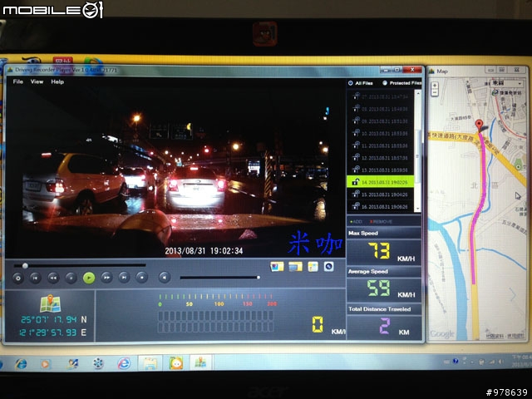This screenshot has width=532, height=399.
Task: Click the Driving Recorder Player taskbar icon
Action: point(200,362)
